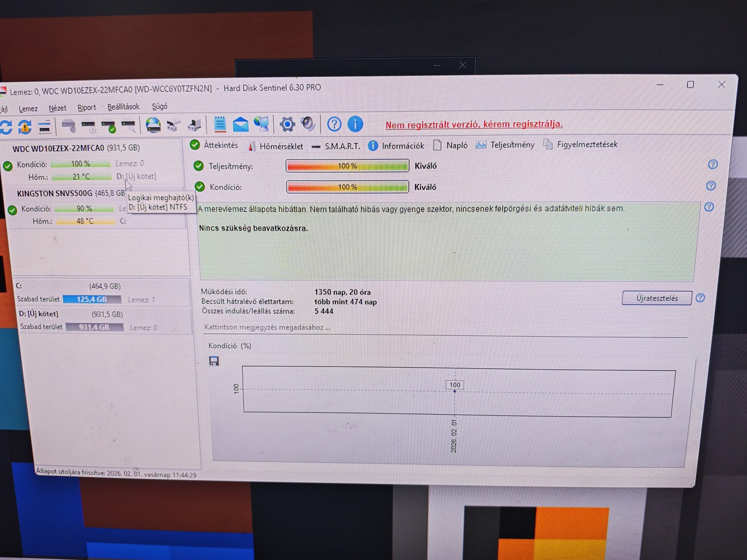
Task: Click the refresh-with-warning-triangle toolbar icon
Action: pos(25,127)
